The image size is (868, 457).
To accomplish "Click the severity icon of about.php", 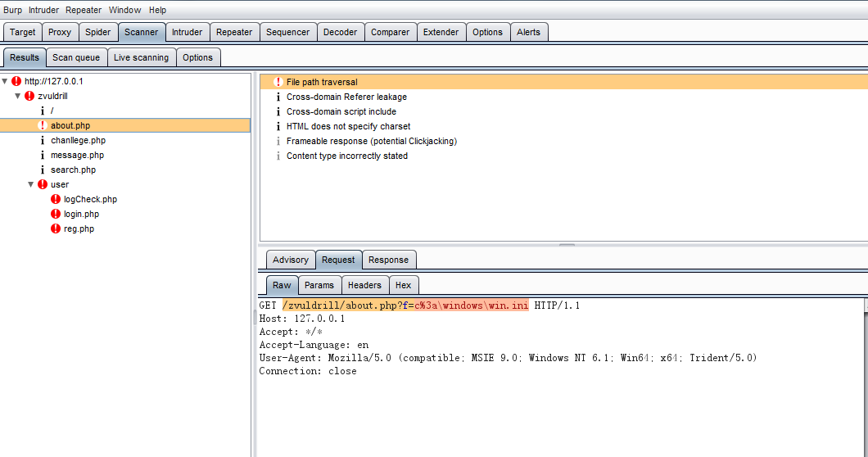I will (43, 126).
